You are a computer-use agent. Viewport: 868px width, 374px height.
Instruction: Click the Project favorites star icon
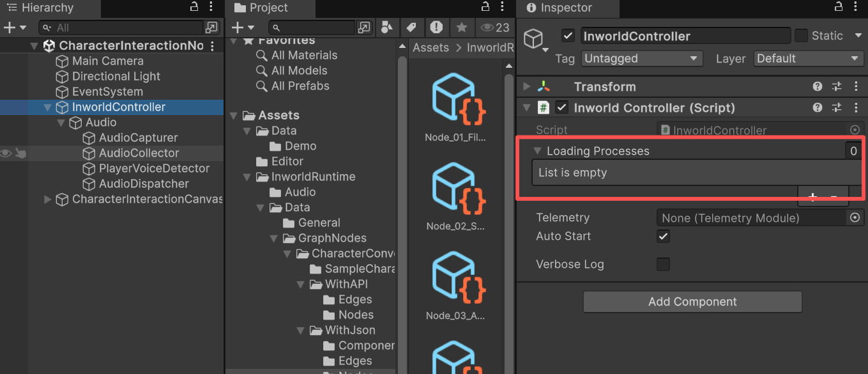tap(461, 27)
